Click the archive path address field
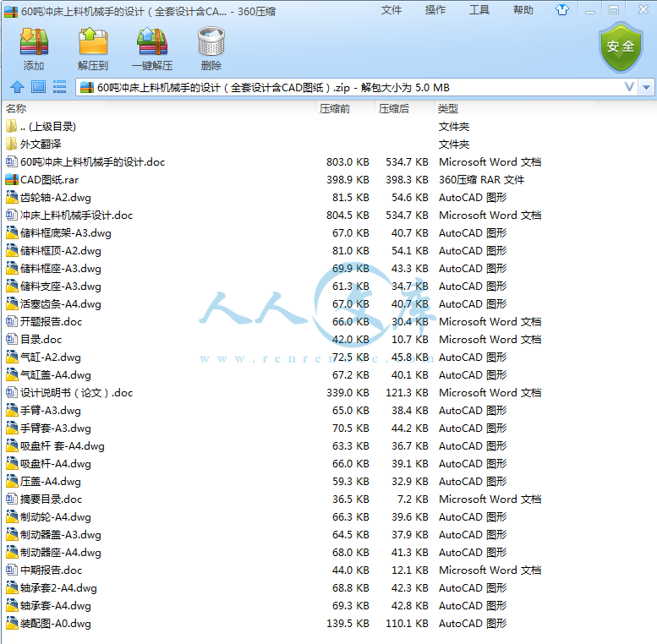The height and width of the screenshot is (644, 657). [356, 87]
